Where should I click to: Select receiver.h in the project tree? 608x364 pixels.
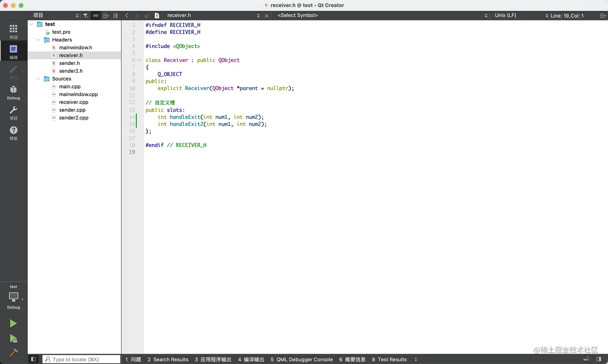pyautogui.click(x=71, y=56)
